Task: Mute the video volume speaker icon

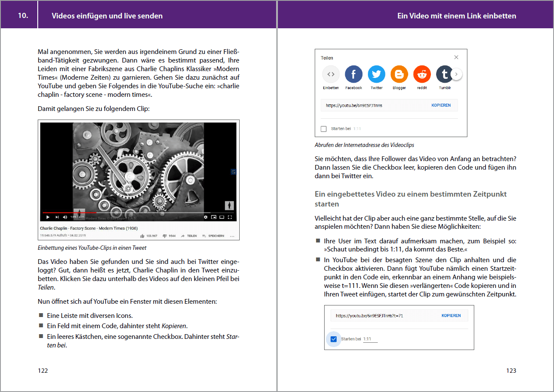Action: coord(65,217)
